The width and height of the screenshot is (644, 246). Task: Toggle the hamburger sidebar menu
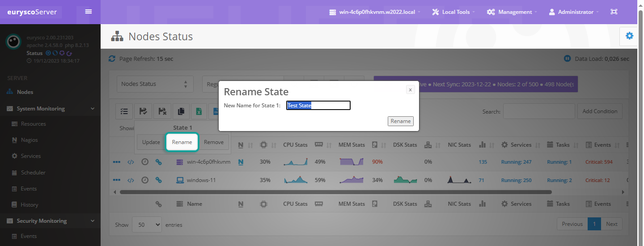point(89,12)
